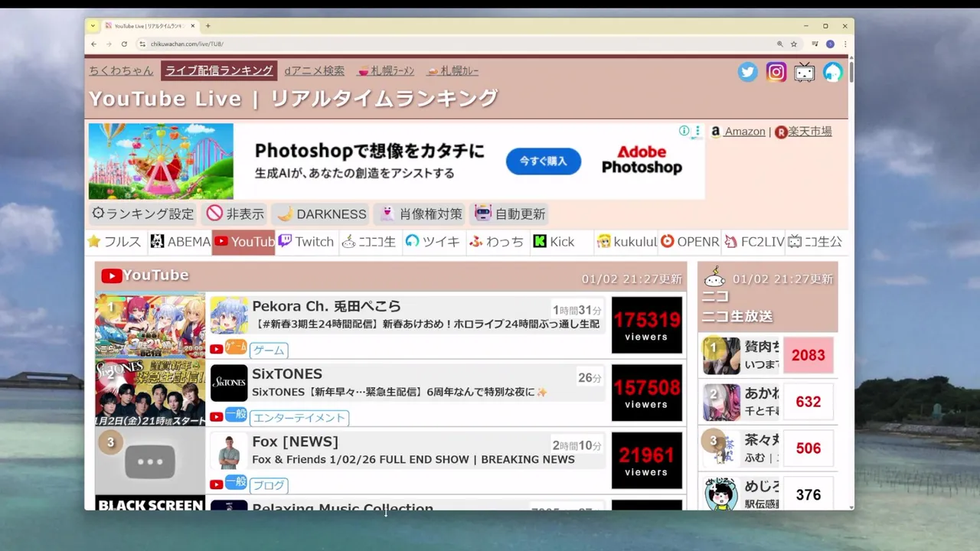Open Chrome tab search dropdown
This screenshot has width=980, height=551.
(93, 26)
